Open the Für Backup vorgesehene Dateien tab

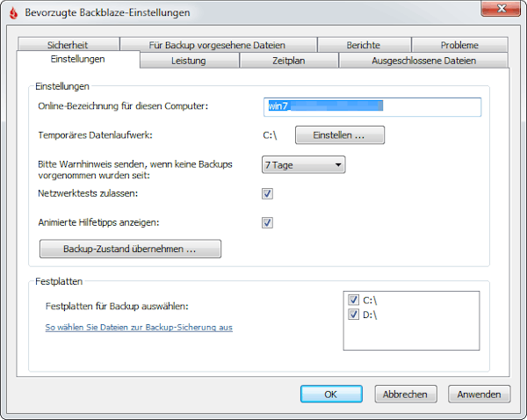(x=217, y=45)
